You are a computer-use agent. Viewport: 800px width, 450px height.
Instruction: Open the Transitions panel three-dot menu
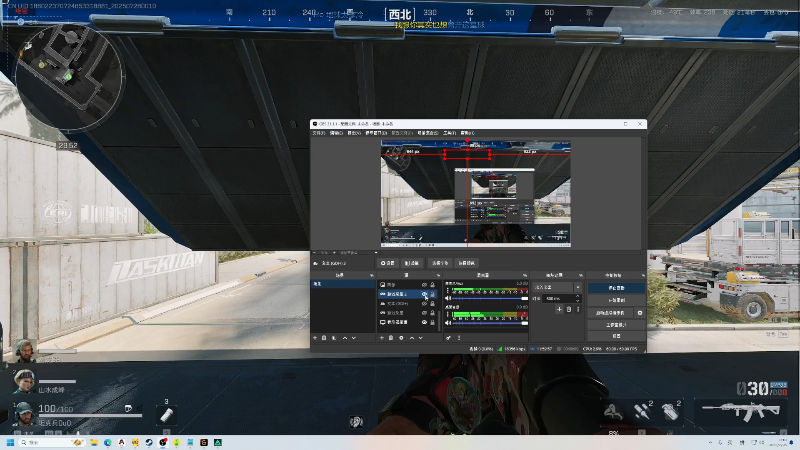coord(578,309)
